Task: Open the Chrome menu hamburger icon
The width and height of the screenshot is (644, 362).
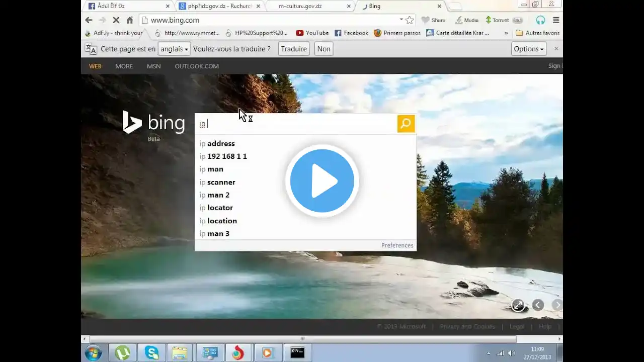Action: 556,20
